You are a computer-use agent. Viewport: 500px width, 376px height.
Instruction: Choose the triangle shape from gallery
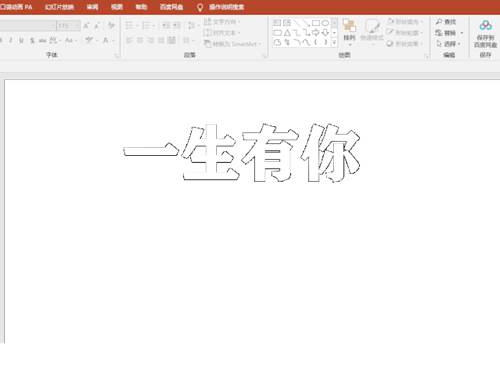(287, 33)
